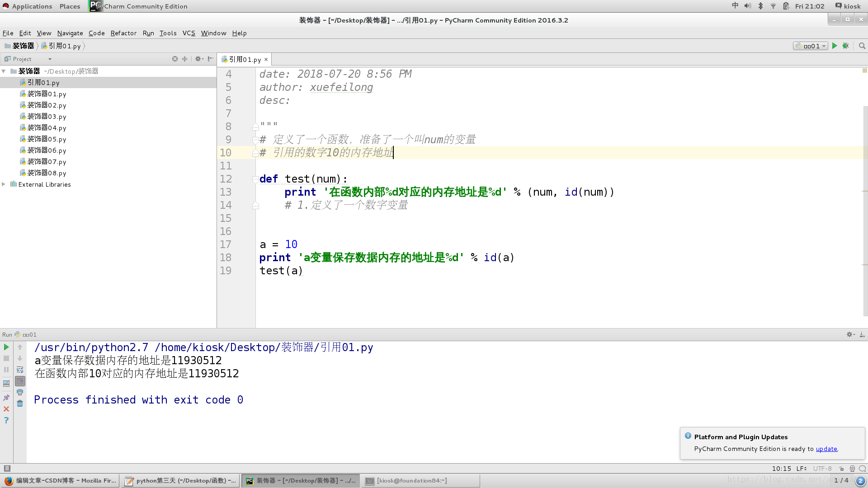Click the trash Clear All icon
Image resolution: width=868 pixels, height=488 pixels.
coord(20,404)
